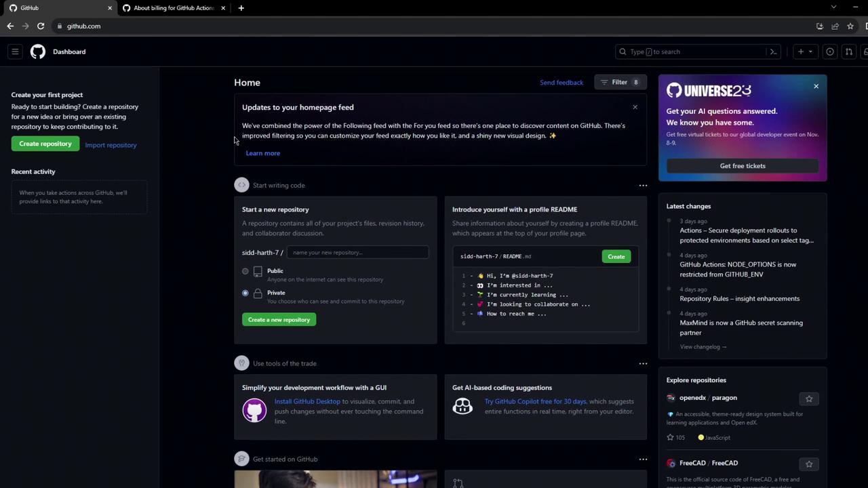This screenshot has height=488, width=868.
Task: Click the Dashboard title in header
Action: tap(69, 52)
